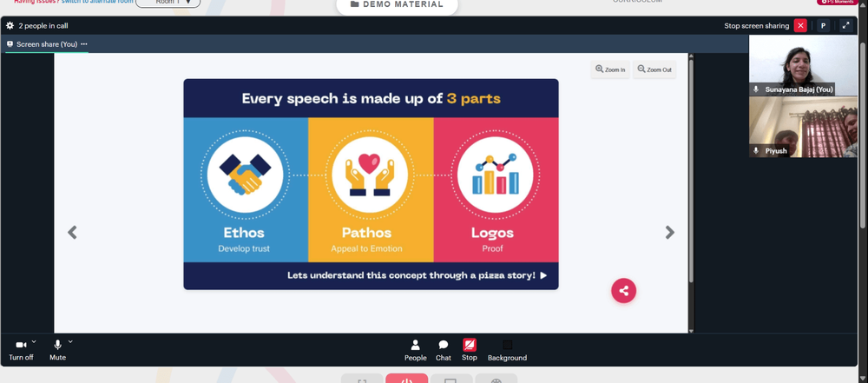Turn off the camera
The width and height of the screenshot is (868, 383).
[x=21, y=350]
